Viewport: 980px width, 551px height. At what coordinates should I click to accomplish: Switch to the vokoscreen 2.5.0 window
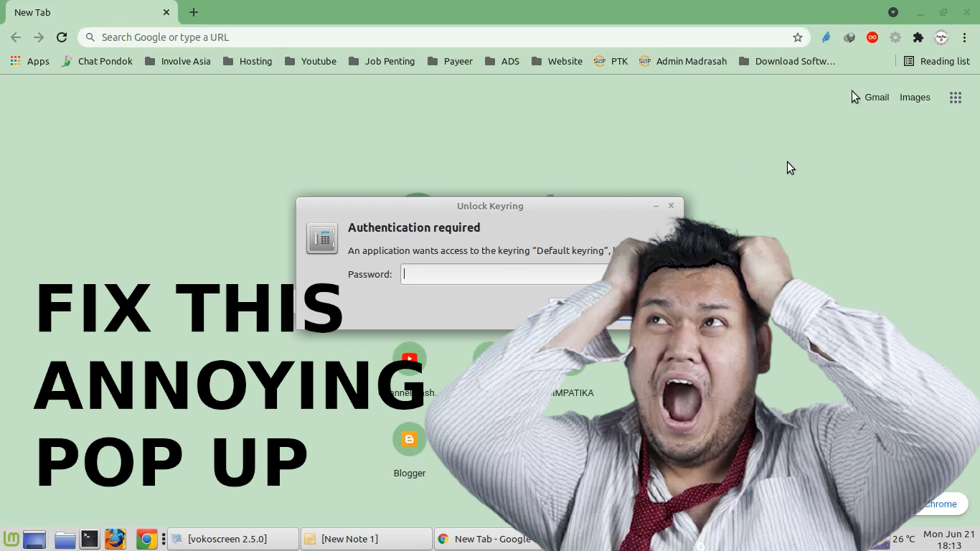click(x=233, y=539)
